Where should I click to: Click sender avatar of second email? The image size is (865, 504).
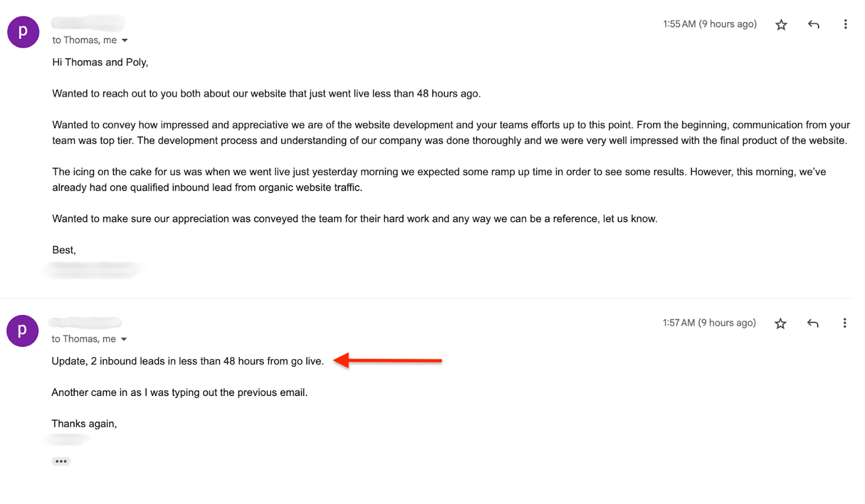pos(23,331)
